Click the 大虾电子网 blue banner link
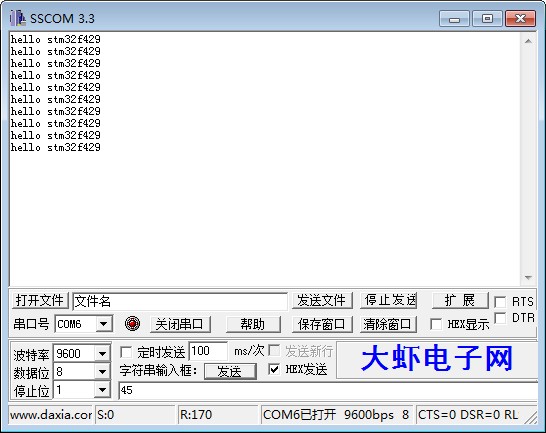Viewport: 546px width, 433px height. pyautogui.click(x=437, y=359)
